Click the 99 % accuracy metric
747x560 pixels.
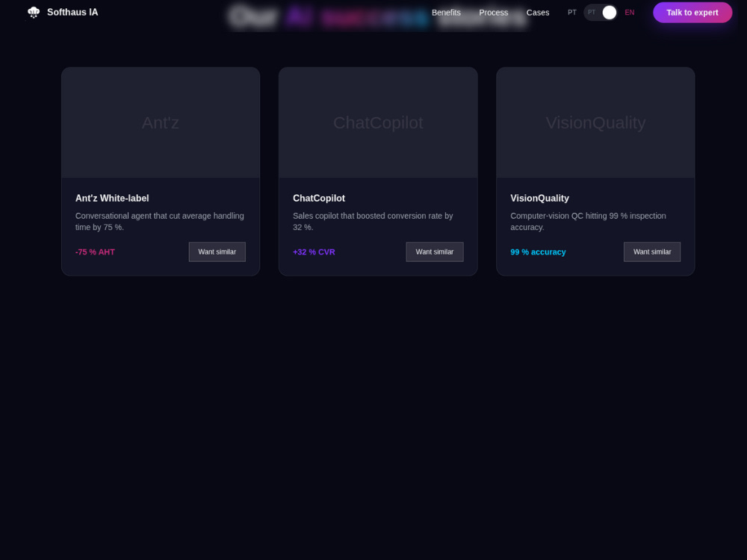tap(538, 252)
